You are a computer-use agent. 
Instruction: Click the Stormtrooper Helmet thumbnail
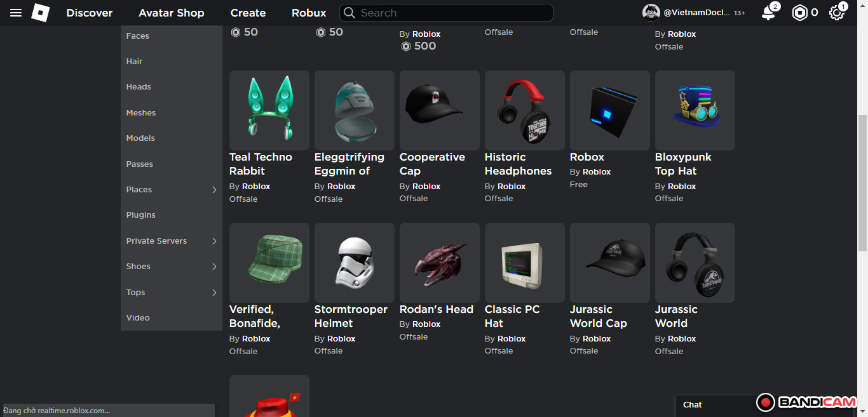355,263
